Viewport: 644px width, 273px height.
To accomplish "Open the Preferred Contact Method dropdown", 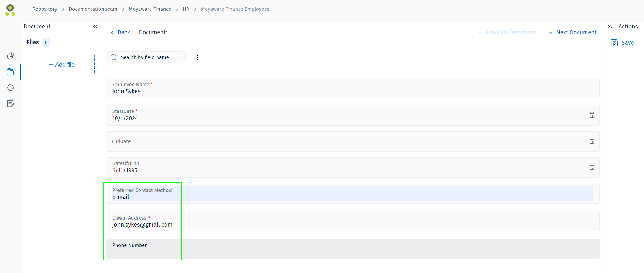I will [352, 194].
